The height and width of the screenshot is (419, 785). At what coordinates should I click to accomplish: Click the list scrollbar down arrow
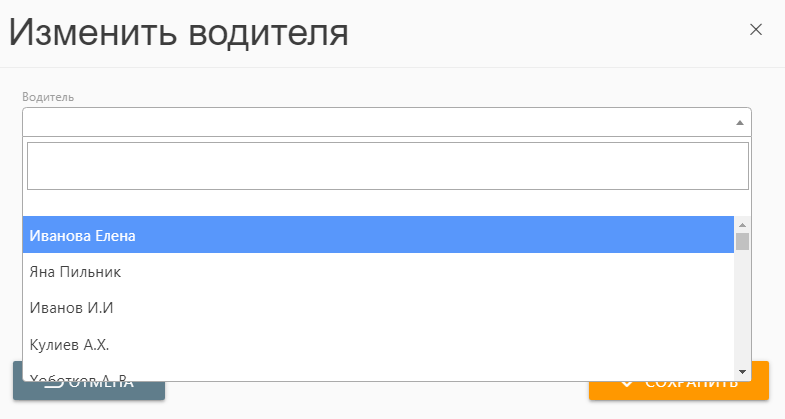click(x=742, y=372)
